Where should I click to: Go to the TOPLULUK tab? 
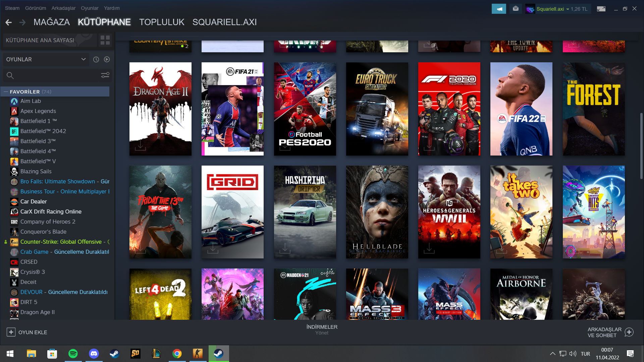click(x=162, y=22)
